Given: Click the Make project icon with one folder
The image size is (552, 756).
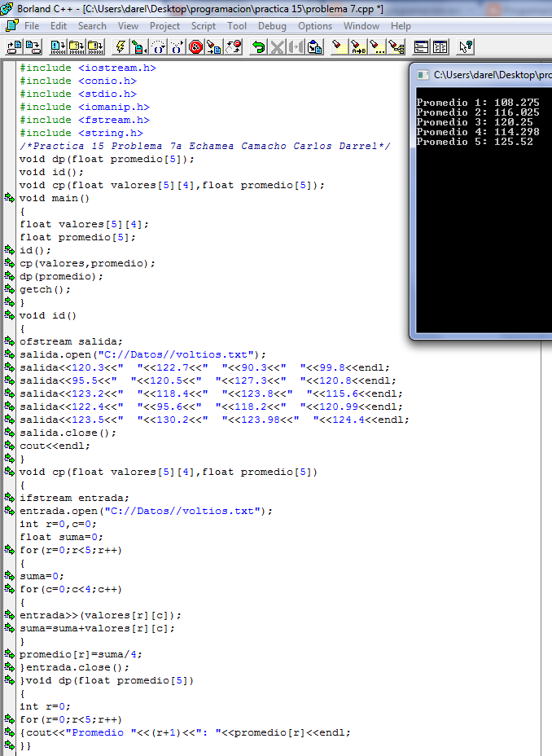Looking at the screenshot, I should point(77,46).
